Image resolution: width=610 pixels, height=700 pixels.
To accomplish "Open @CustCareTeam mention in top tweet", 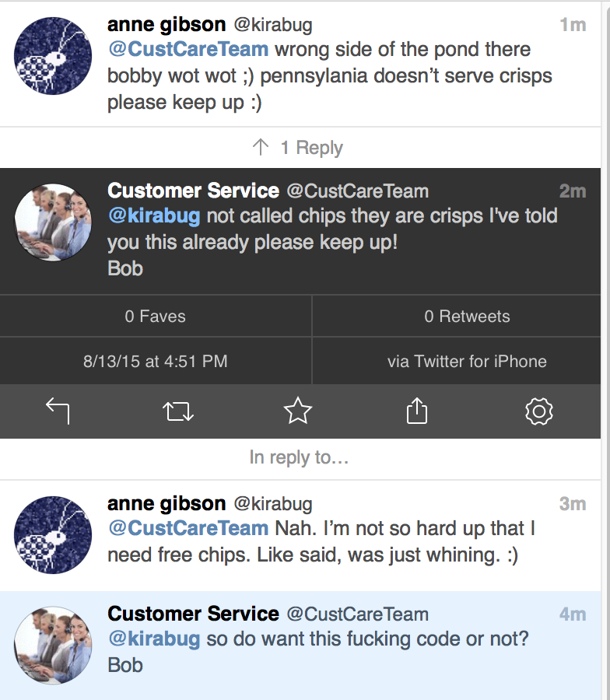I will click(188, 49).
